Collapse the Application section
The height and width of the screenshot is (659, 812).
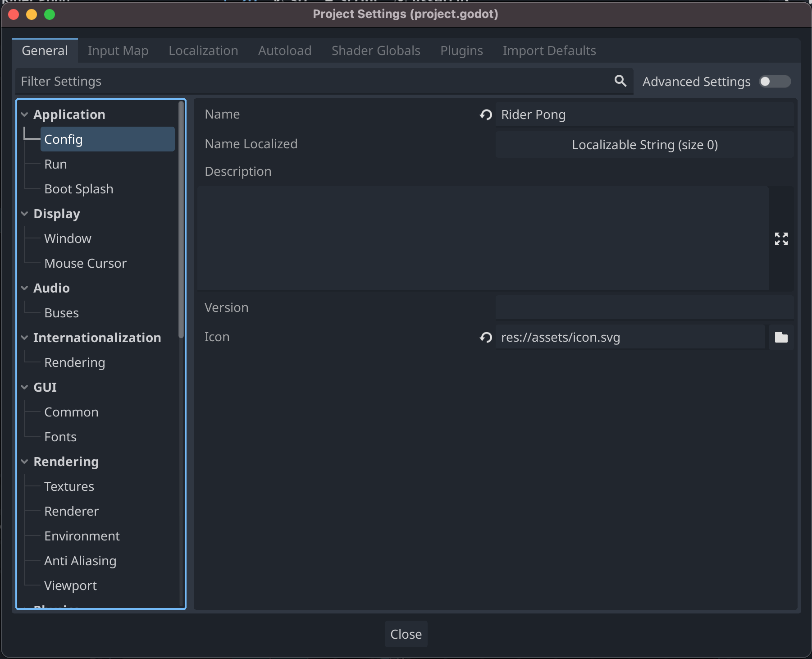[25, 115]
